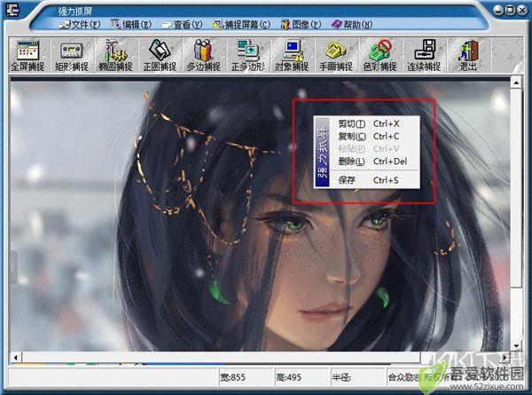Click the vertical scrollbar track
The height and width of the screenshot is (395, 532).
[x=516, y=214]
